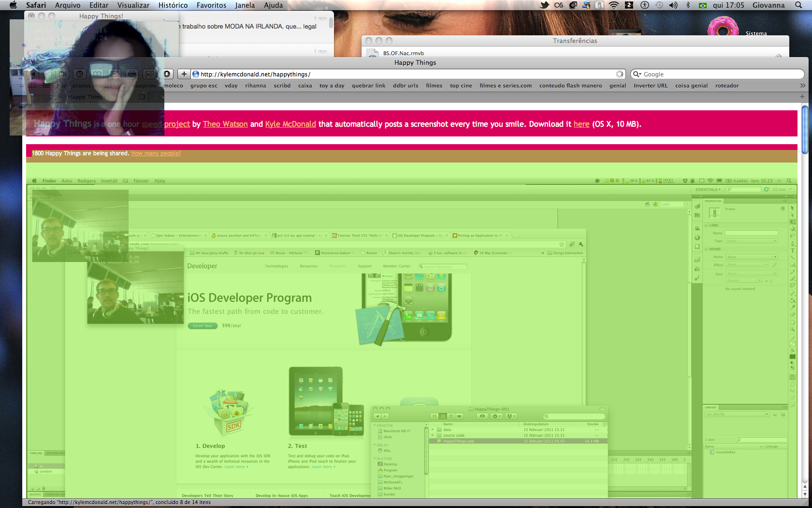Open the ddbr urls bookmark
The height and width of the screenshot is (508, 812).
tap(406, 86)
